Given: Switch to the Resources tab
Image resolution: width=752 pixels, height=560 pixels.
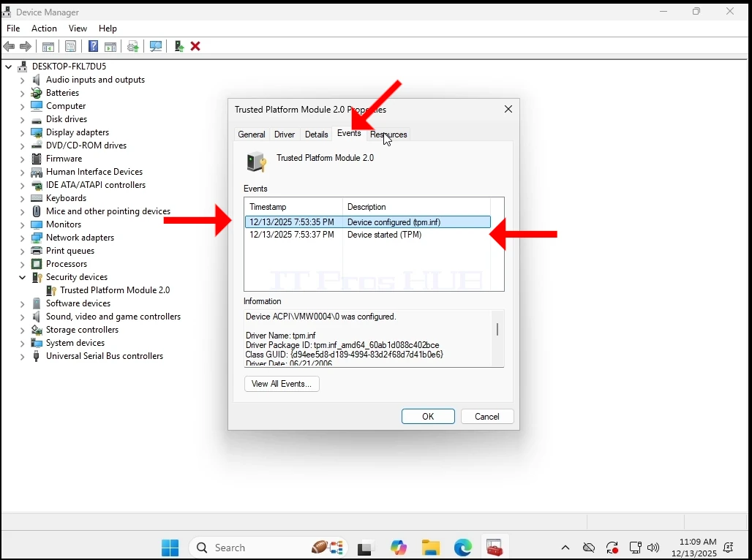Looking at the screenshot, I should (x=388, y=135).
